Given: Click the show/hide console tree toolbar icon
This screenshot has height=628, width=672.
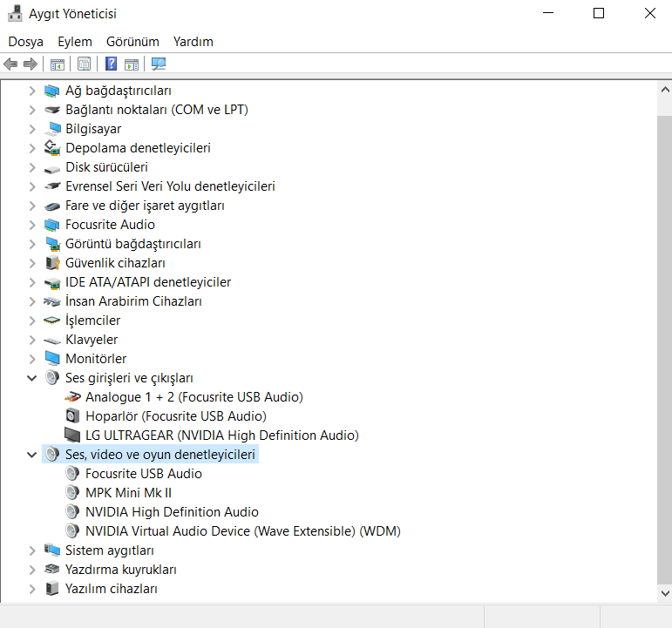Looking at the screenshot, I should click(57, 64).
